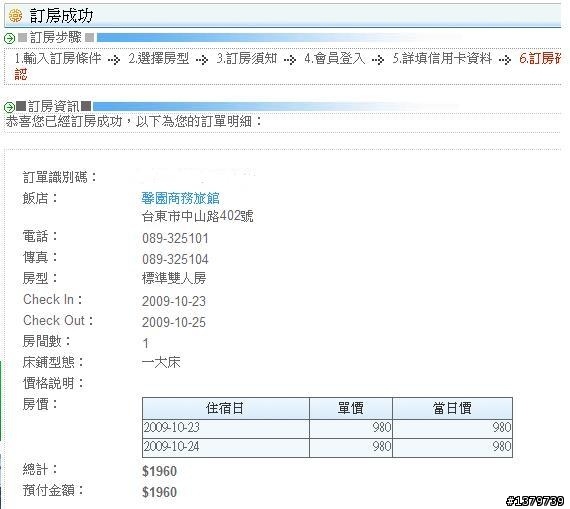Click the 訂房成功 page title
570x509 pixels.
pos(61,16)
